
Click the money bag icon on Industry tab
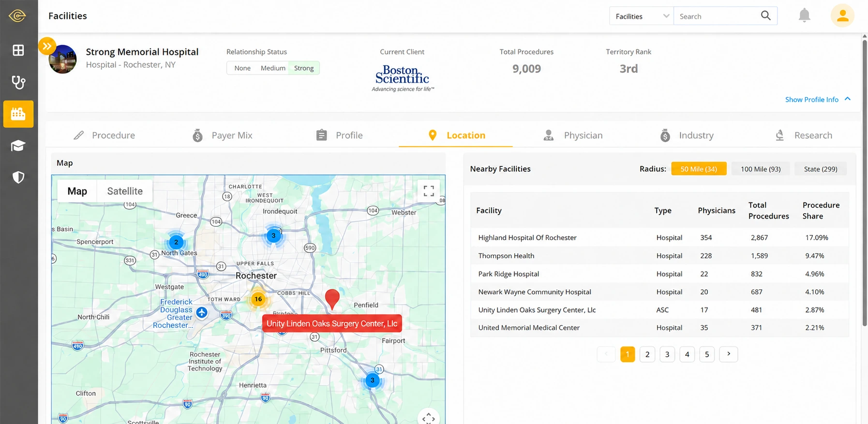pos(665,135)
